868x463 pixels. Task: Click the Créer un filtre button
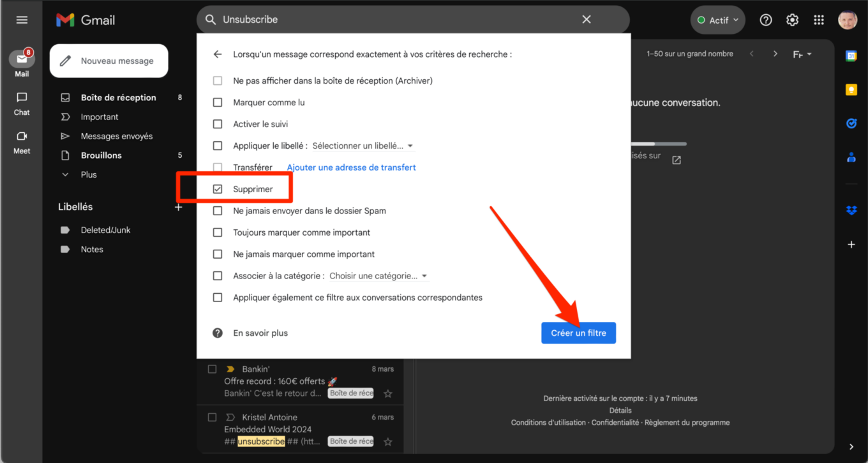(x=578, y=333)
